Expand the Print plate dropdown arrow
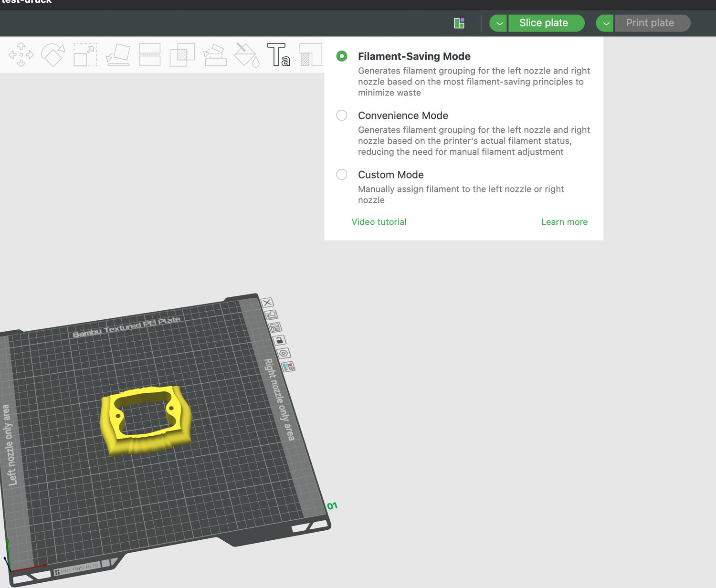 (x=605, y=23)
